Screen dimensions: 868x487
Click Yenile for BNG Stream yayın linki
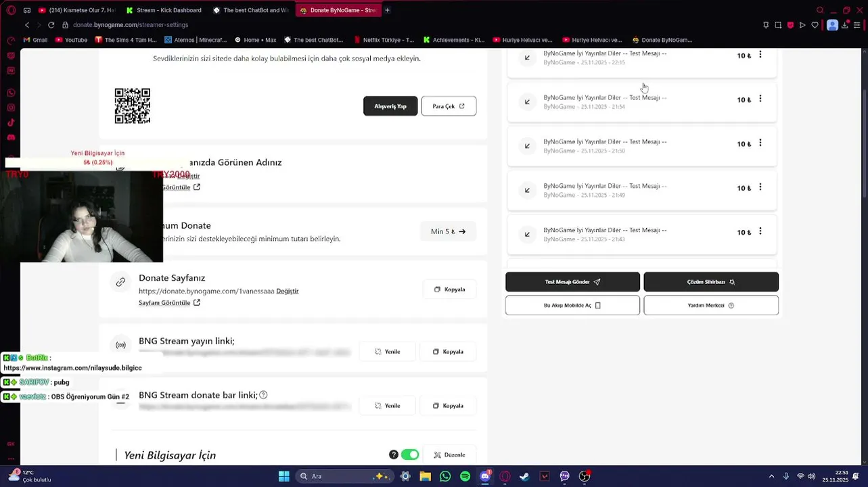point(388,352)
